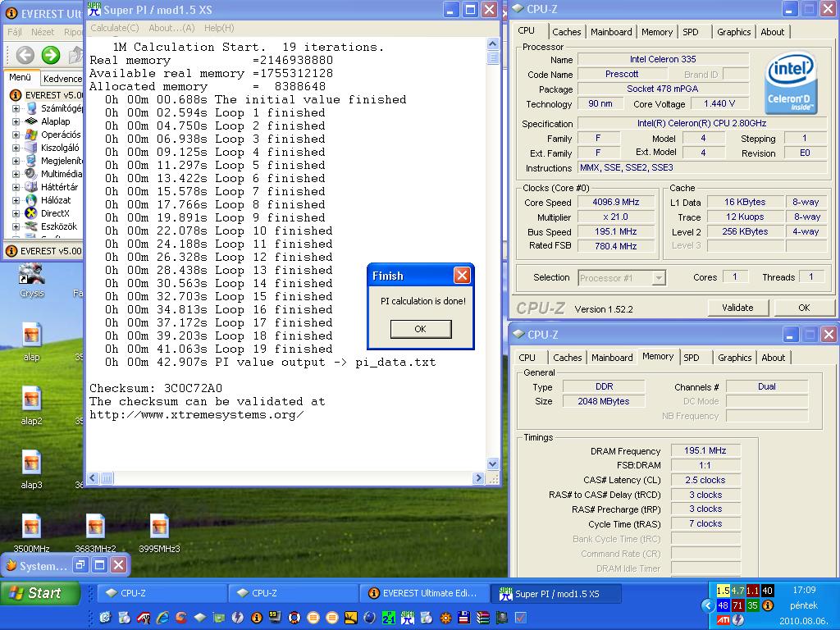This screenshot has width=840, height=630.
Task: Click the Windows Start button
Action: [x=40, y=593]
